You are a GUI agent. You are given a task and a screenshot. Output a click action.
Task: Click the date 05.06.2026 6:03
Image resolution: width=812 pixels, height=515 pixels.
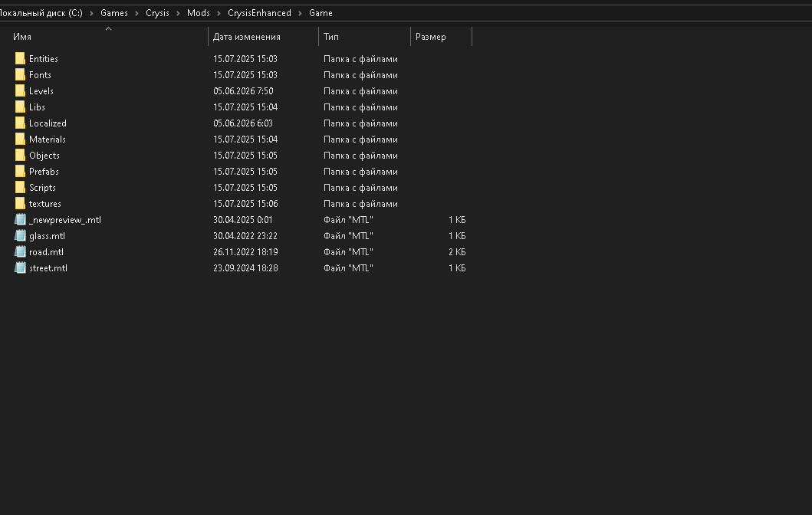(243, 123)
